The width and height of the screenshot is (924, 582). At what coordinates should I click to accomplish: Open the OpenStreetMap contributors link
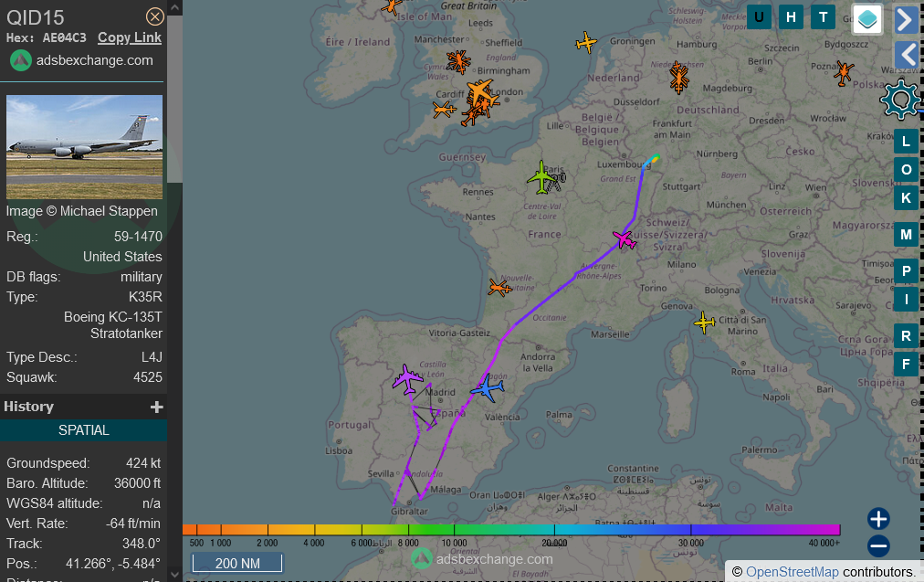[x=792, y=572]
